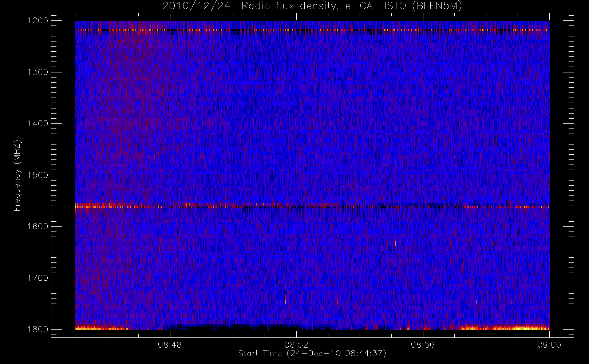Select the 1800 frequency axis label
Image resolution: width=589 pixels, height=364 pixels.
click(38, 329)
